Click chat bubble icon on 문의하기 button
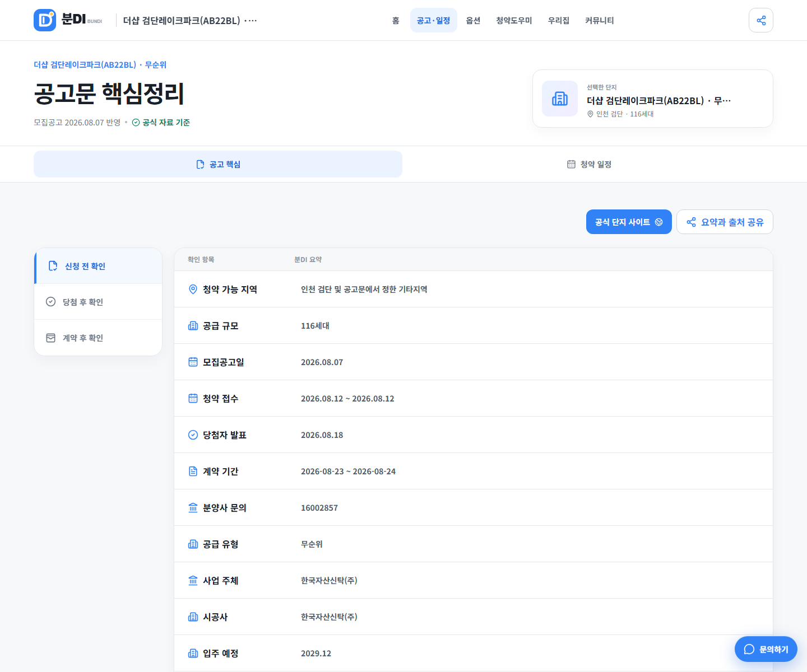Screen dimensions: 807x672 (x=749, y=649)
